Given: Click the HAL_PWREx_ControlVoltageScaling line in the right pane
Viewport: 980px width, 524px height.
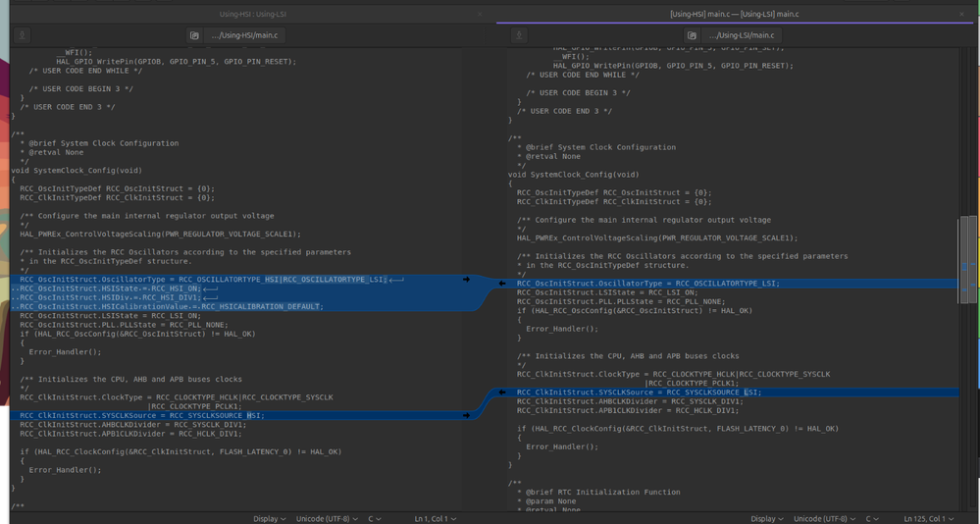Looking at the screenshot, I should point(657,238).
